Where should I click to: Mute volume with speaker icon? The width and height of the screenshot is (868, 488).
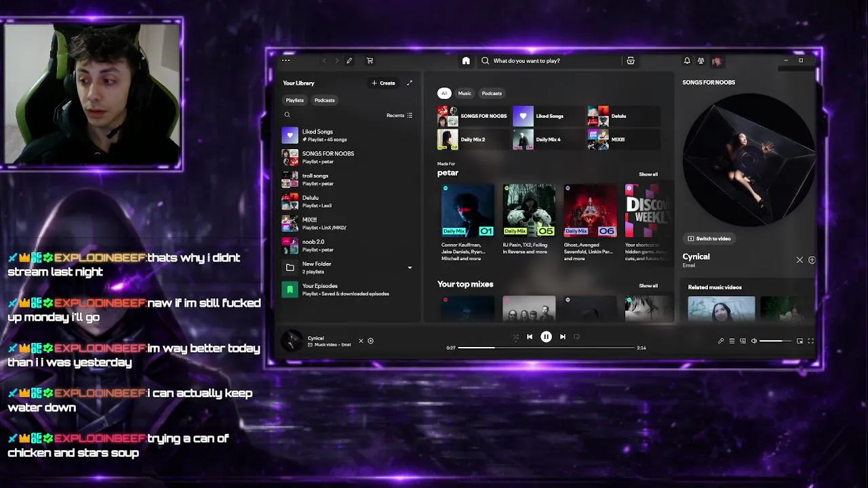click(x=753, y=341)
